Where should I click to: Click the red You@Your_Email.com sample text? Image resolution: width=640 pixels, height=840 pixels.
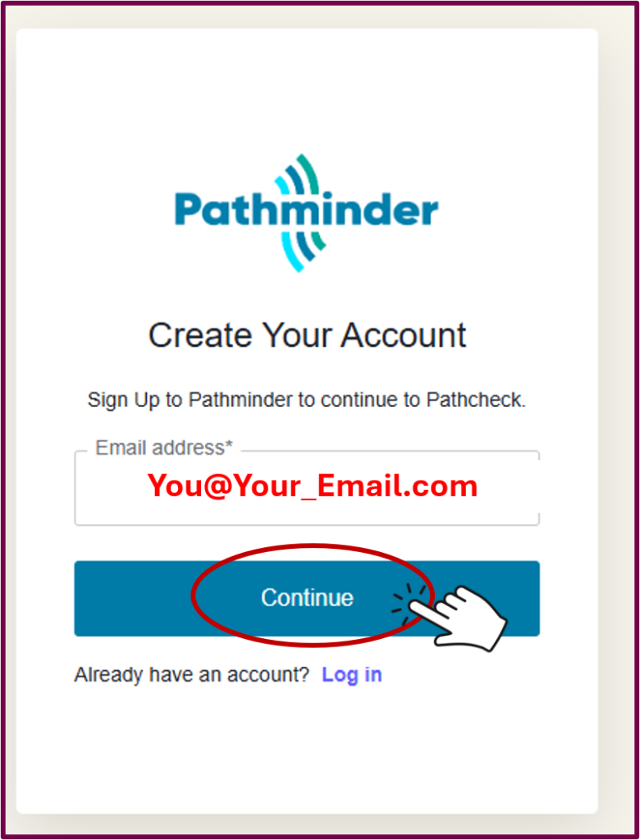[x=313, y=486]
